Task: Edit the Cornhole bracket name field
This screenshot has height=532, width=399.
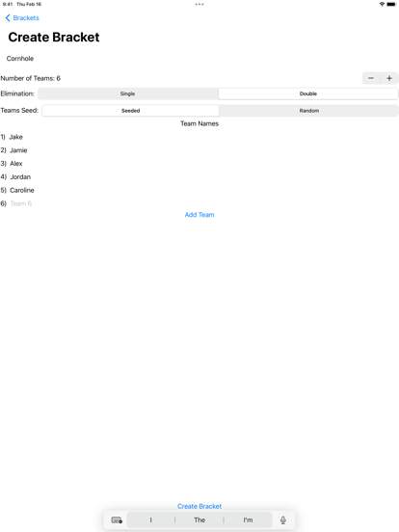Action: click(199, 59)
